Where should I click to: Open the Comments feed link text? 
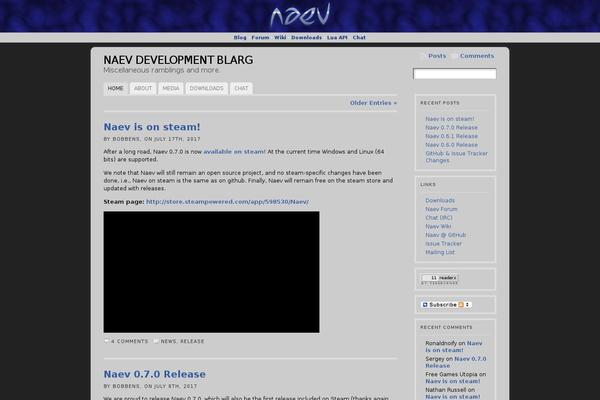coord(477,56)
